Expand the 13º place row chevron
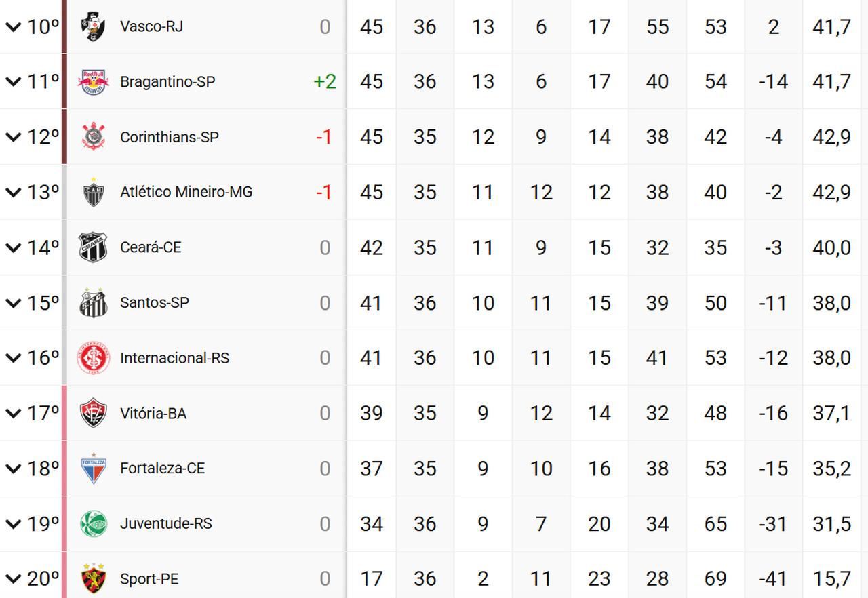 (13, 193)
